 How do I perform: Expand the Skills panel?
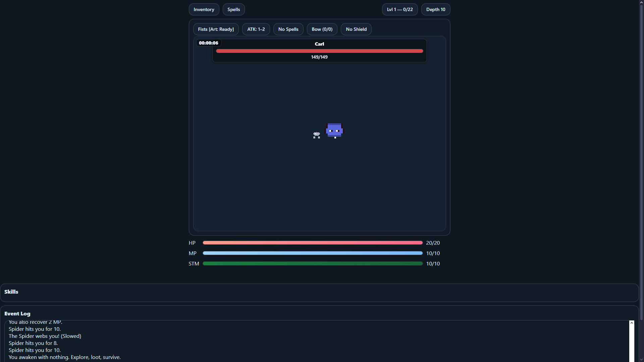tap(11, 292)
